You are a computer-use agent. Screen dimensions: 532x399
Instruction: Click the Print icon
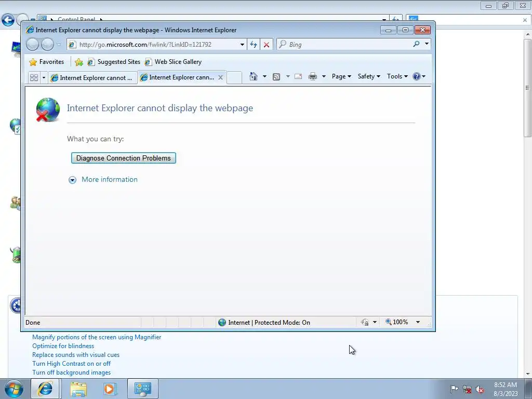coord(312,76)
